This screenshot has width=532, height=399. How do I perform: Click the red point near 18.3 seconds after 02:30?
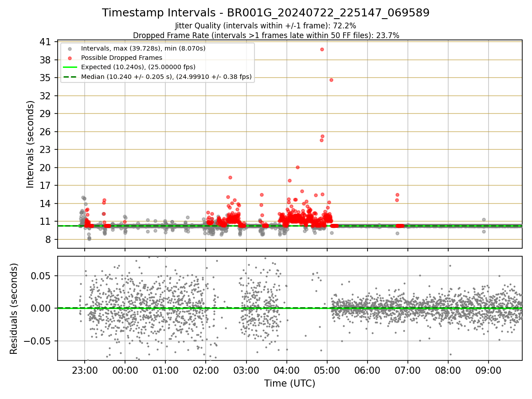(x=230, y=177)
